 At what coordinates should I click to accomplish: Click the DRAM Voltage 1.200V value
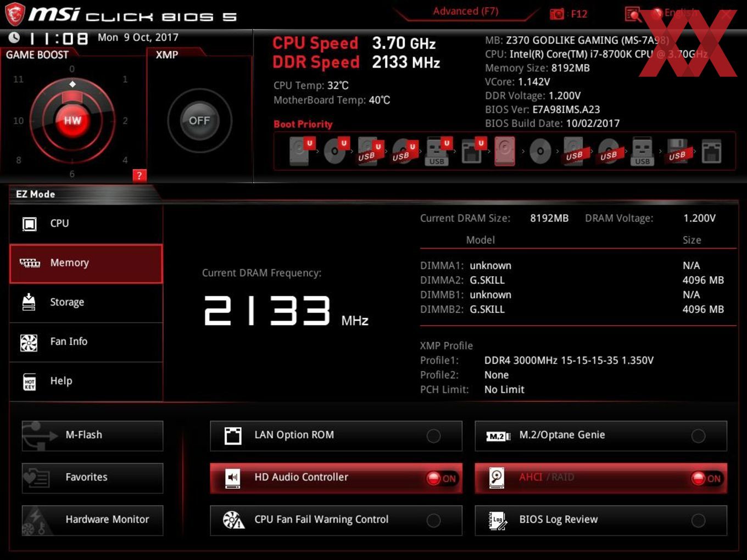pos(699,218)
